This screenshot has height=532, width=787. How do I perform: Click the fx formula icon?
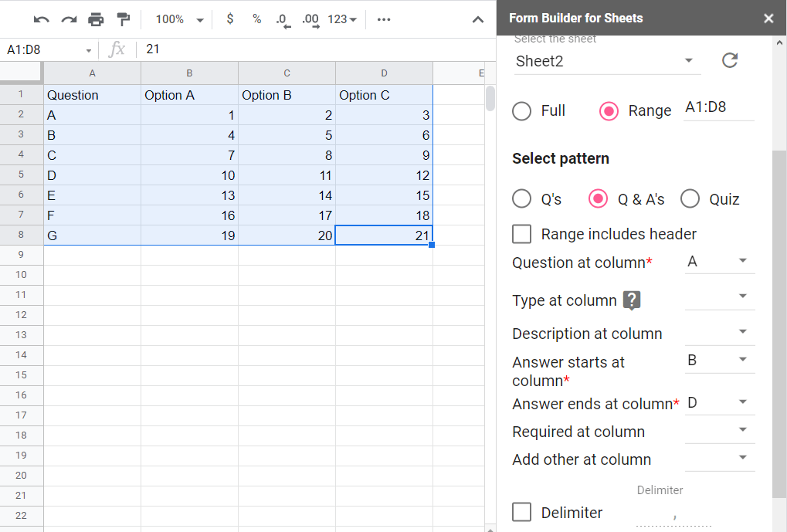(117, 49)
